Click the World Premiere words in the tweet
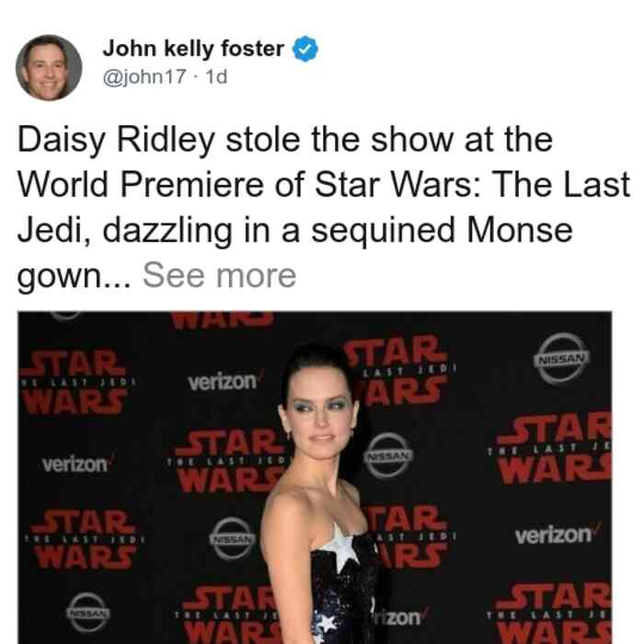 click(x=141, y=185)
